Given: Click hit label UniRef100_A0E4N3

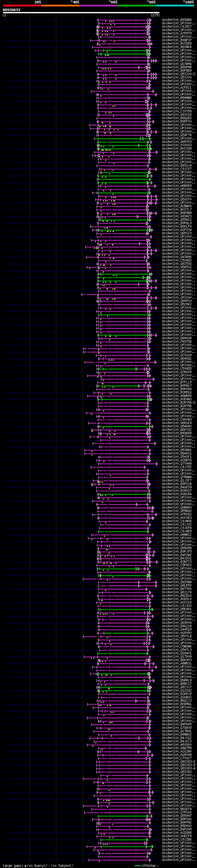Looking at the screenshot, I should [x=177, y=399].
